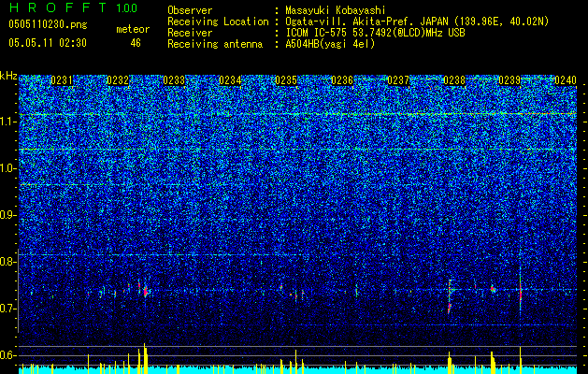This screenshot has height=374, width=588.
Task: Click the 0240 time marker
Action: [566, 80]
